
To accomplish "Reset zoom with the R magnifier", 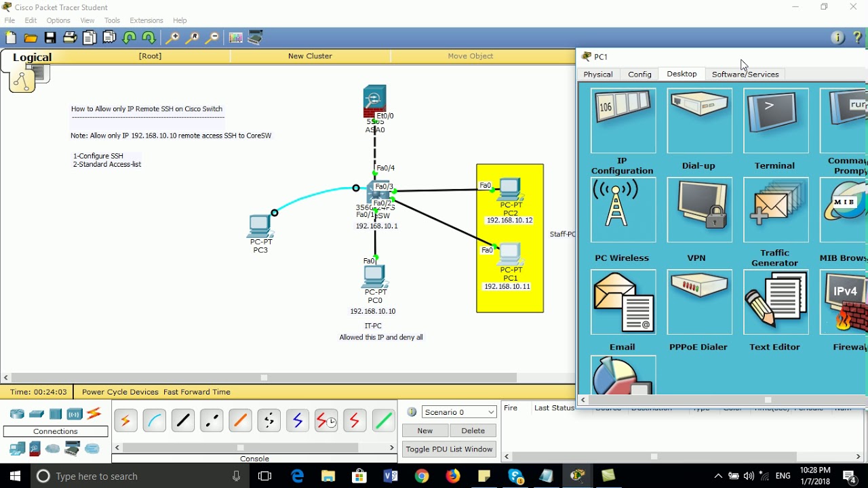I will pyautogui.click(x=193, y=38).
